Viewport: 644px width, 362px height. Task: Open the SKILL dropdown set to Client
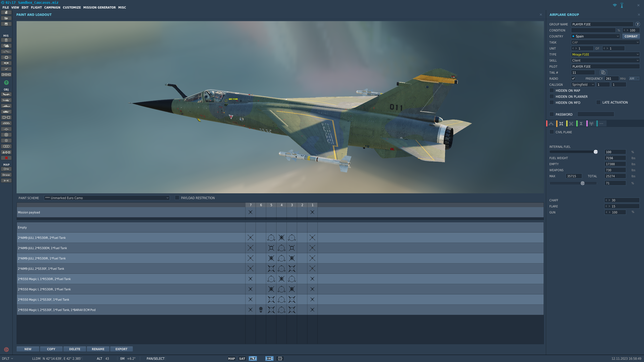coord(605,60)
